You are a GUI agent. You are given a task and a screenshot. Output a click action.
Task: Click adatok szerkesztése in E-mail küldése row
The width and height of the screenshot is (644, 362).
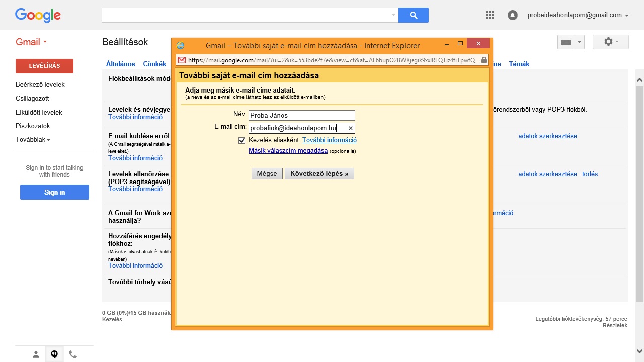point(547,136)
